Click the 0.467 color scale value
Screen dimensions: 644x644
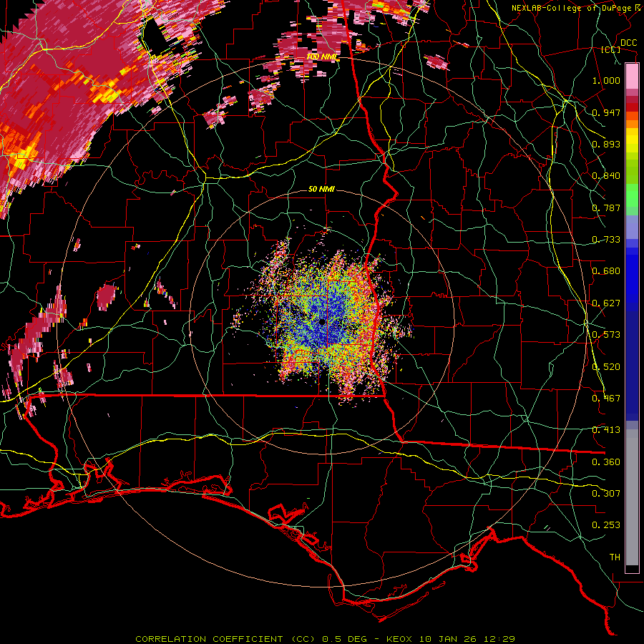click(x=606, y=399)
